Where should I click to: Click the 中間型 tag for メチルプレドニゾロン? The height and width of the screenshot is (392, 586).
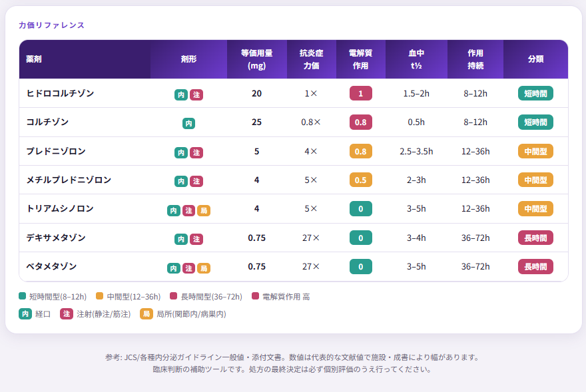click(535, 180)
